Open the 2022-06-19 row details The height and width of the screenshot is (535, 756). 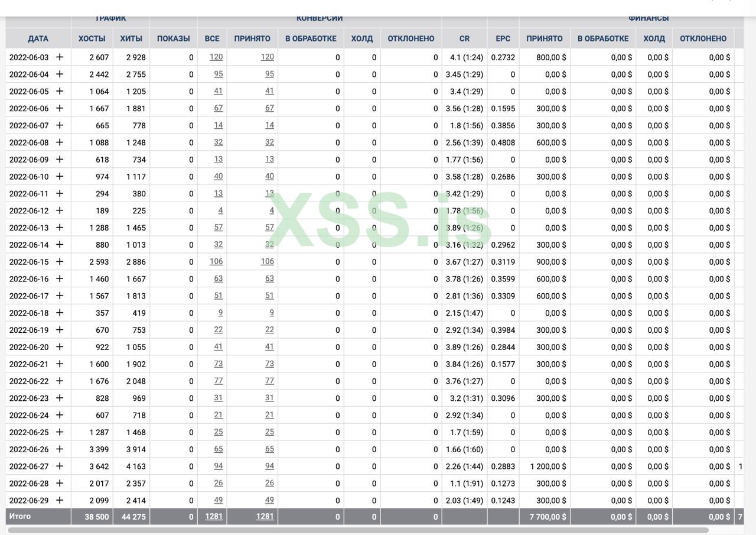pos(60,330)
